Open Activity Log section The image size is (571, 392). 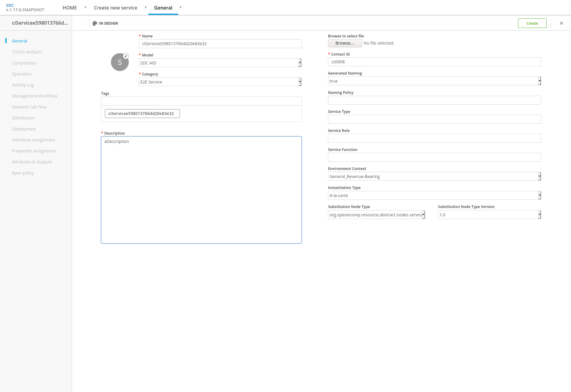pos(23,85)
